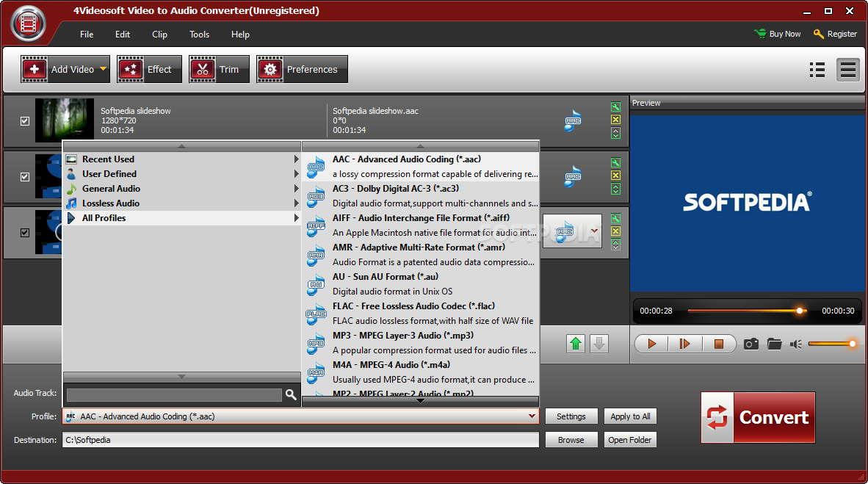Remove second file with yellow X icon
This screenshot has height=484, width=868.
pos(615,176)
